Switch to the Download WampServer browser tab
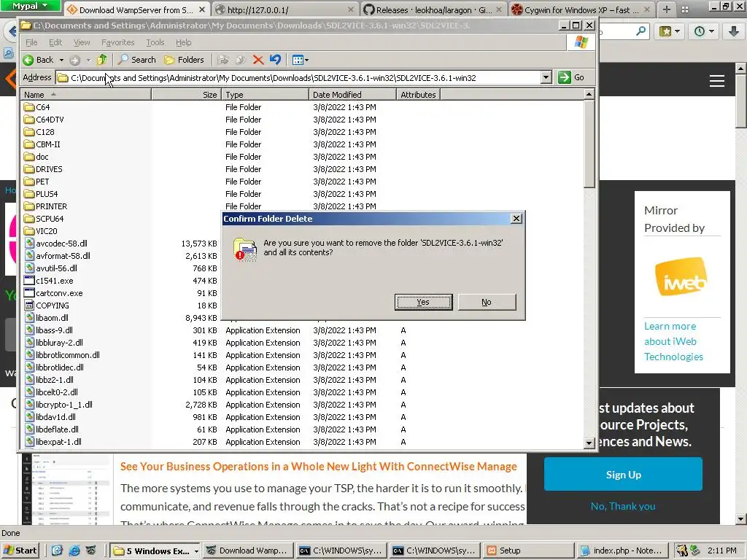 tap(136, 9)
